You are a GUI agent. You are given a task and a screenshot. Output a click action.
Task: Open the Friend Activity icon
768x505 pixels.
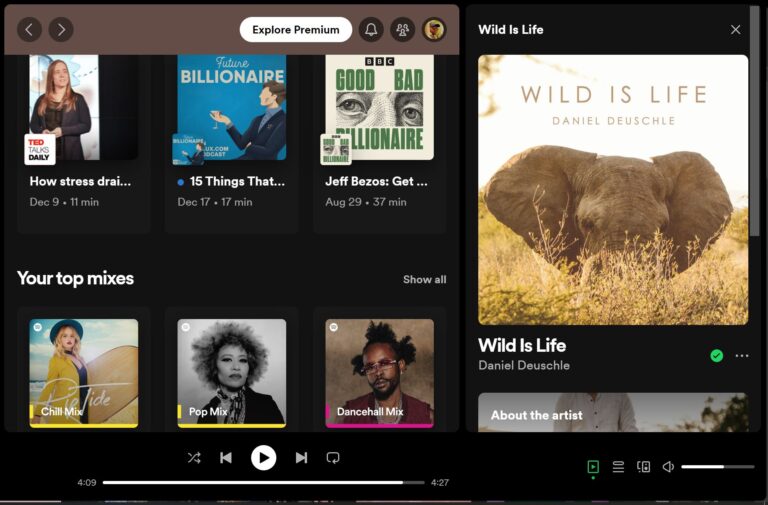click(402, 30)
